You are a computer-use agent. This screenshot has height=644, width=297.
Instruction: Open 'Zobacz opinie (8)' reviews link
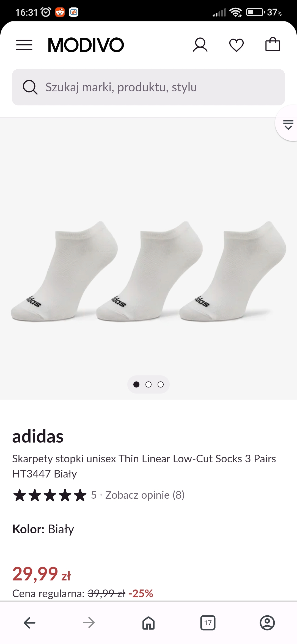[145, 495]
